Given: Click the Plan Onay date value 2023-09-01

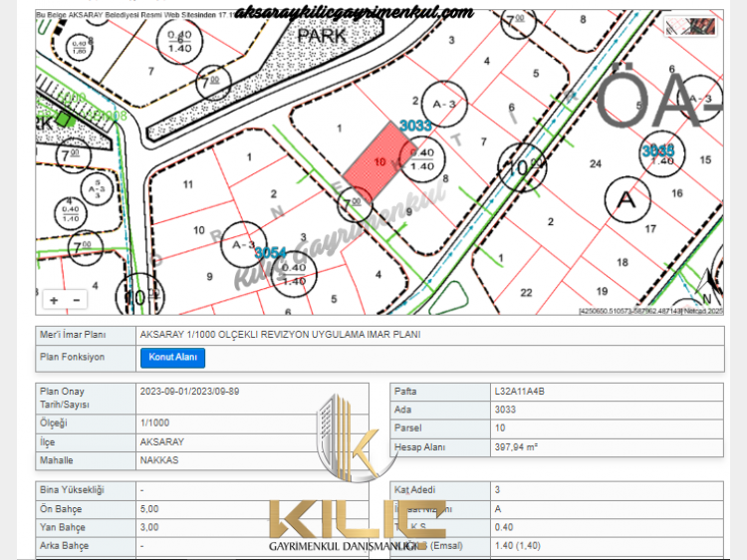Looking at the screenshot, I should (190, 392).
